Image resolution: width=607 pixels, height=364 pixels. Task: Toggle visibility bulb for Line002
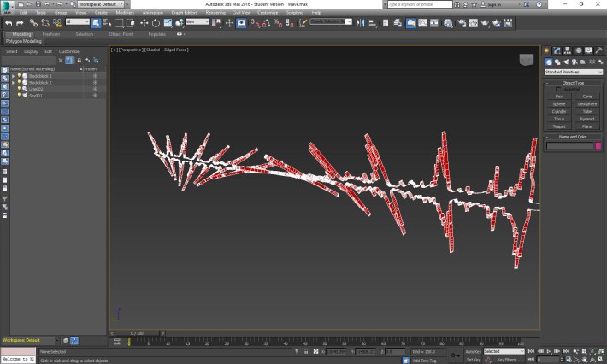(x=19, y=89)
